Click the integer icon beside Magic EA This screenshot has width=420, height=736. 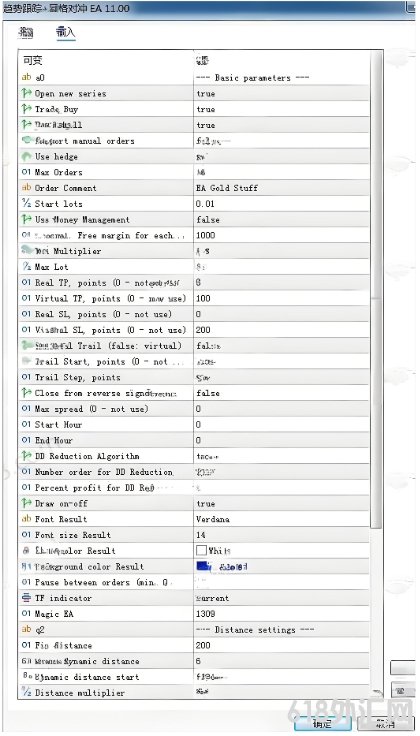point(26,613)
